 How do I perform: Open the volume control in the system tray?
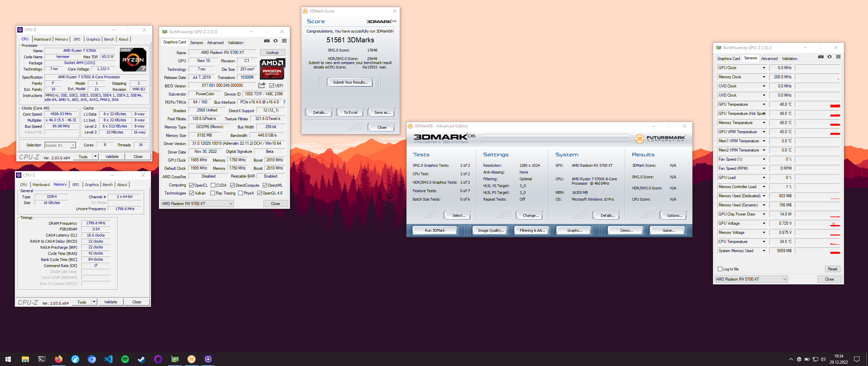(x=823, y=359)
